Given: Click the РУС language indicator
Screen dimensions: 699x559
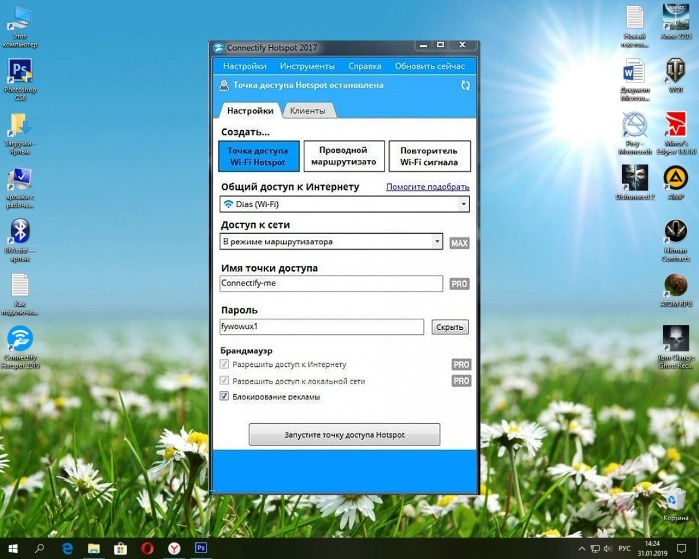Looking at the screenshot, I should [x=625, y=548].
